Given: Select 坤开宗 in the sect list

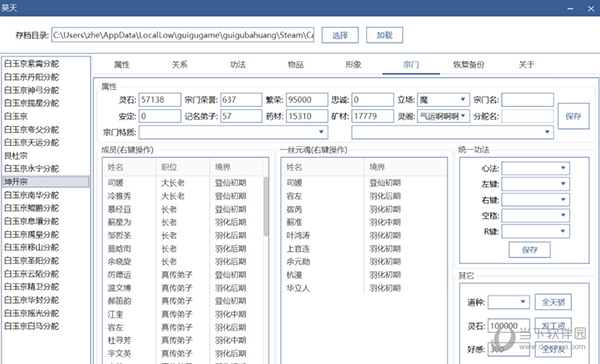Looking at the screenshot, I should (45, 181).
